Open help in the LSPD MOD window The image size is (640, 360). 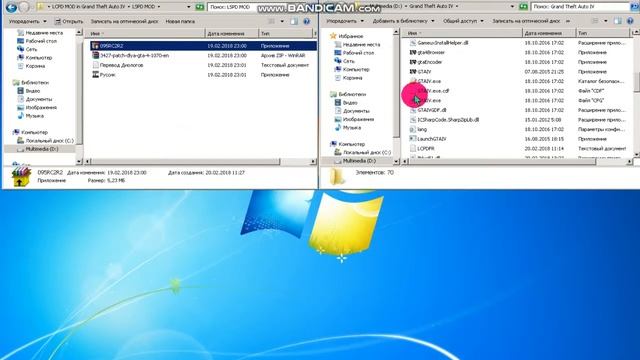tap(307, 21)
